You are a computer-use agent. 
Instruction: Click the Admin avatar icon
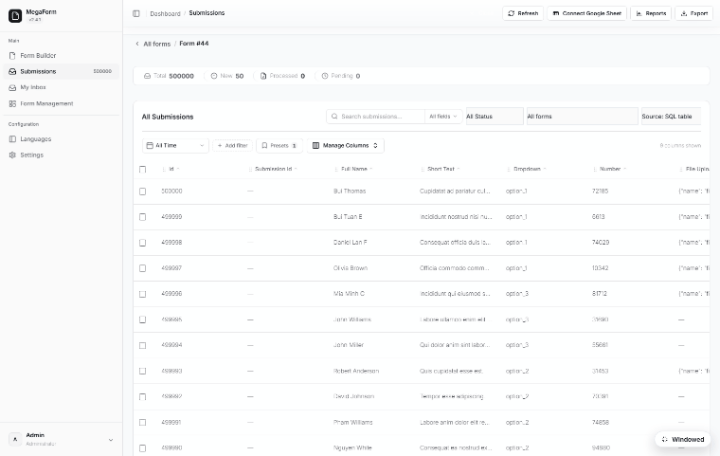(x=15, y=439)
